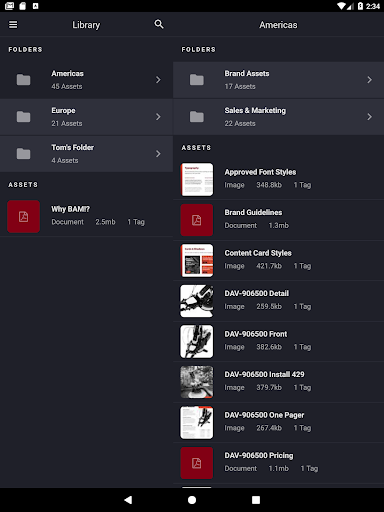Click the 1.3mb Brand Guidelines size

(x=278, y=225)
